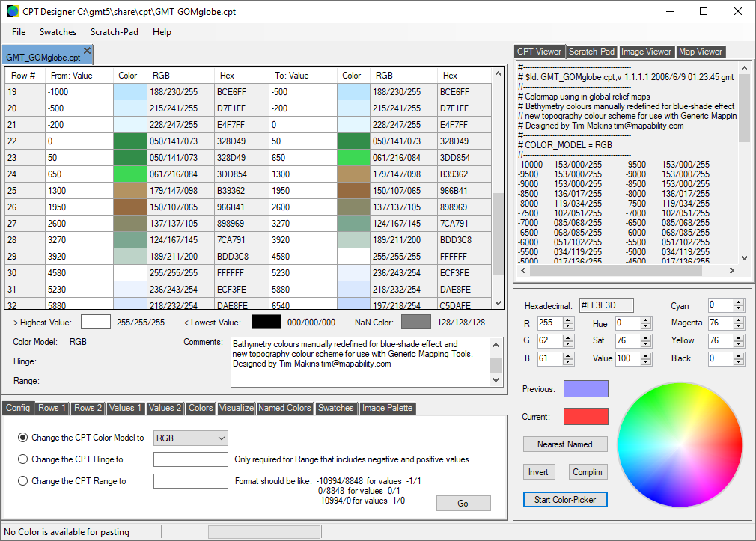Click CPT Viewer scroll right arrow
The width and height of the screenshot is (756, 541).
732,271
